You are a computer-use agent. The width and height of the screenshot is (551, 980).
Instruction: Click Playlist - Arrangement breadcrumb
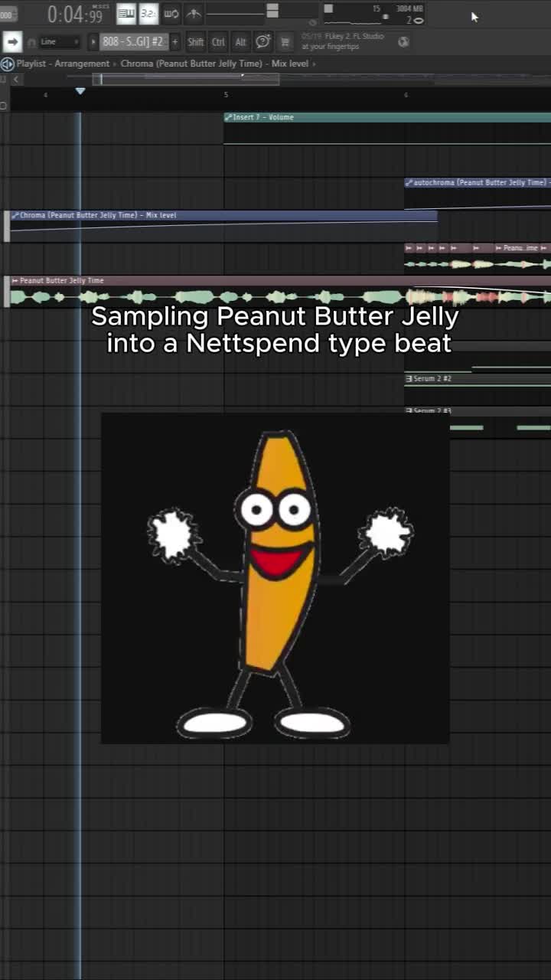(63, 64)
